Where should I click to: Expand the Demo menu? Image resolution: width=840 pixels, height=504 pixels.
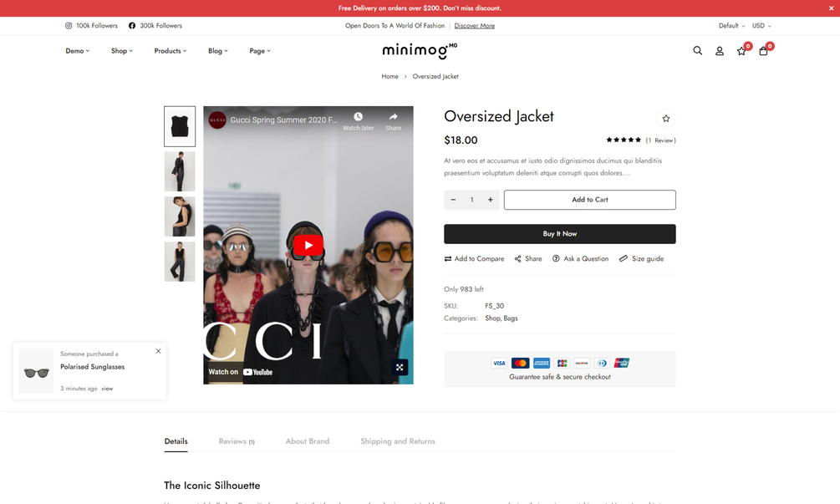[x=78, y=51]
